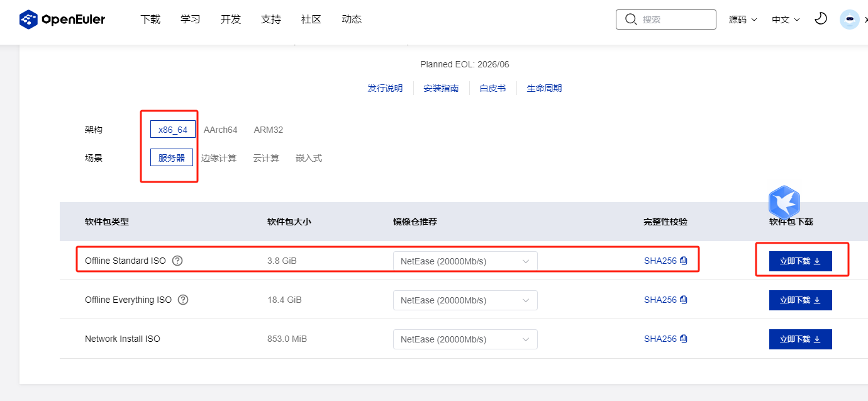Click help icon beside Offline Everything ISO

183,300
